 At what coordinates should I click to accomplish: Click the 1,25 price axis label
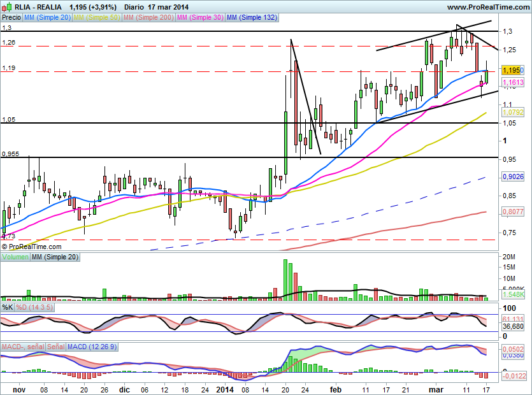(x=509, y=50)
